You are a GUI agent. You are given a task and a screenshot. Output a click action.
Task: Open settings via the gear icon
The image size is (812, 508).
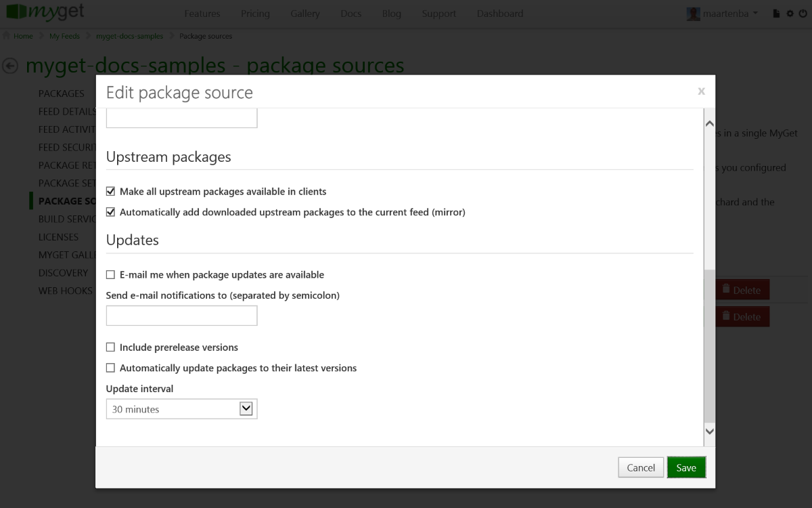tap(789, 14)
